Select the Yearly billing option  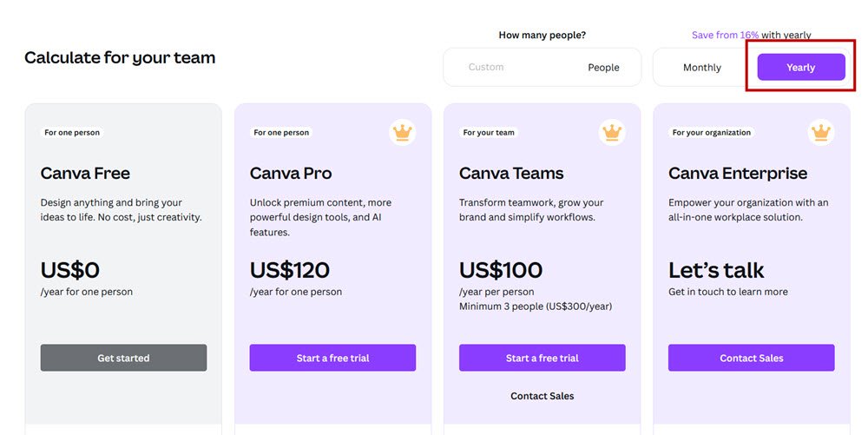point(800,68)
